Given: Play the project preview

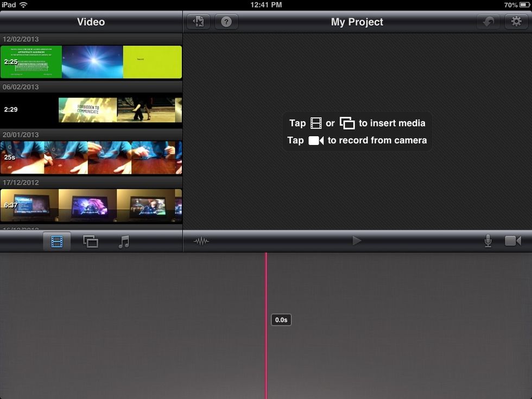Looking at the screenshot, I should tap(357, 241).
